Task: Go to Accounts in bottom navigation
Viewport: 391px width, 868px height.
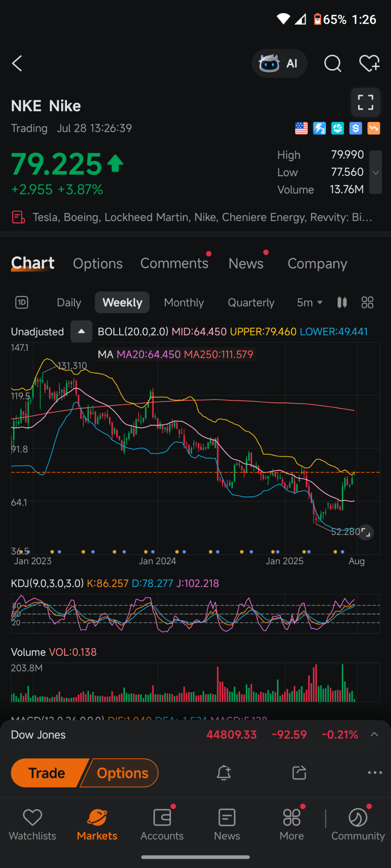Action: coord(162,824)
